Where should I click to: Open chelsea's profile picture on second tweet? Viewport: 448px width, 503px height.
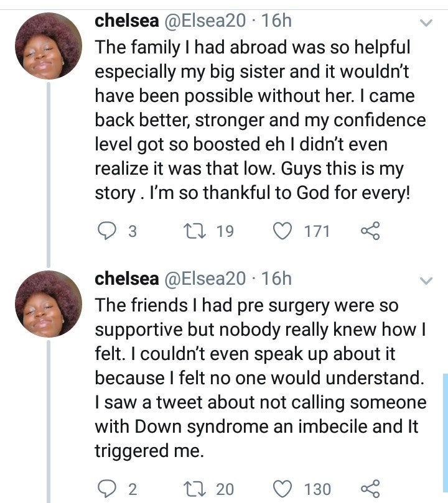(x=49, y=304)
